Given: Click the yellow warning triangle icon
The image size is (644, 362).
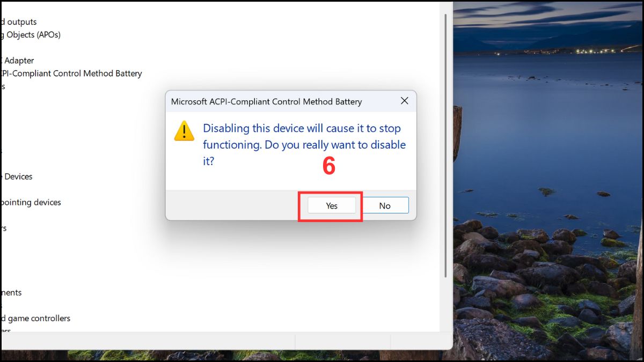Looking at the screenshot, I should click(184, 131).
